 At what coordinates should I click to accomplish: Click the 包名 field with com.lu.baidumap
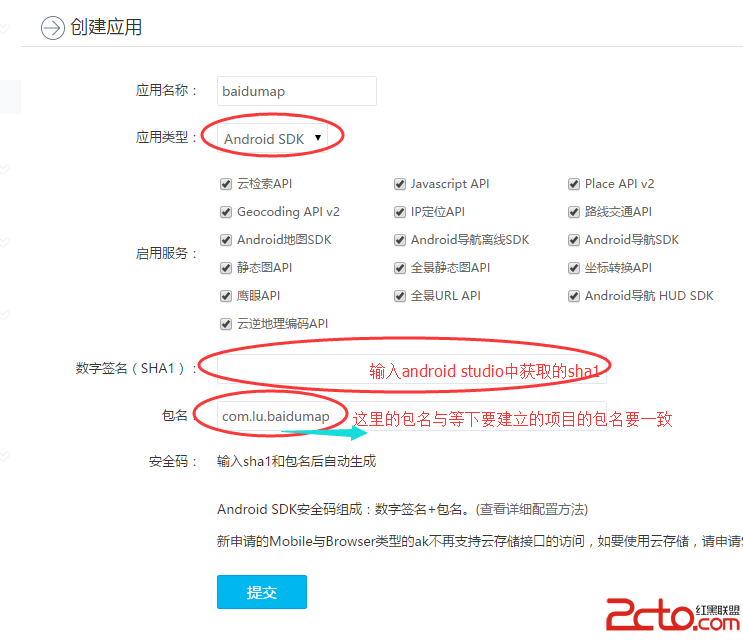412,416
